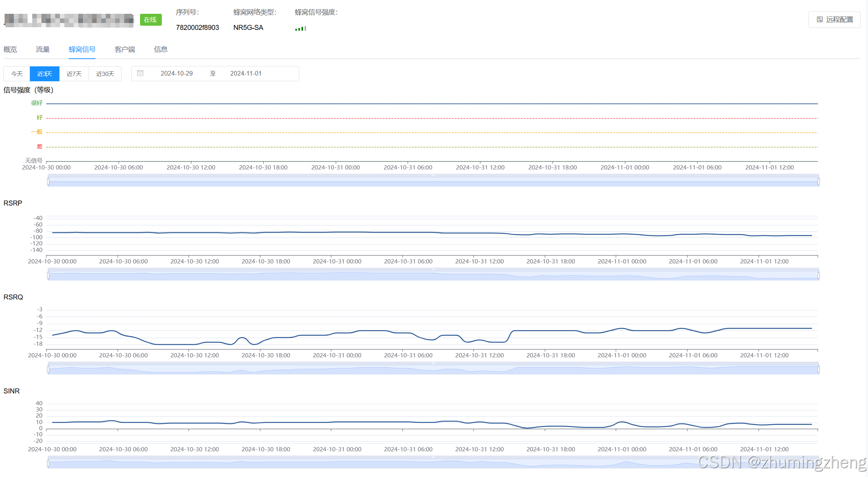Select the last 30 days option
The image size is (868, 477).
105,74
